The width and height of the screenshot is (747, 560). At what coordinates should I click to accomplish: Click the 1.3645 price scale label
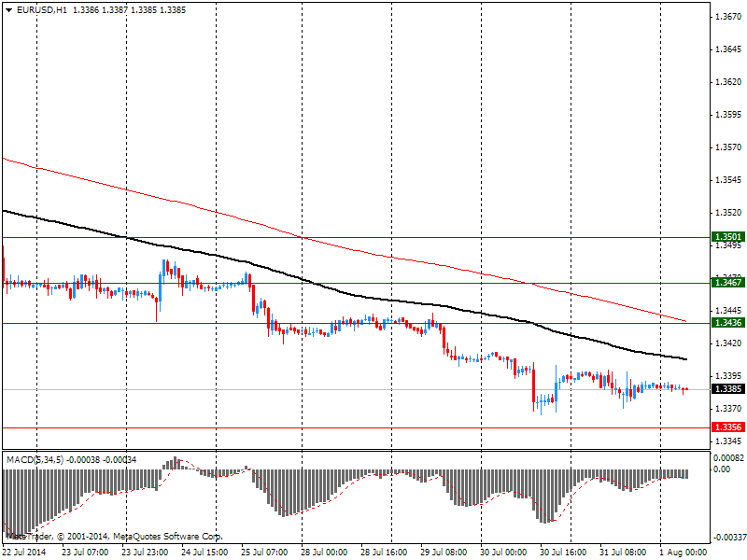[728, 49]
